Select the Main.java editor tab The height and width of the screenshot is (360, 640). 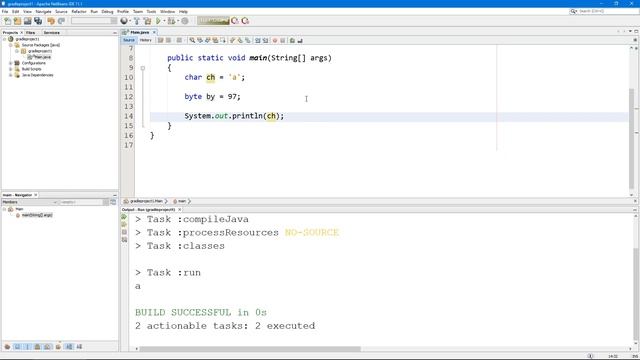140,32
